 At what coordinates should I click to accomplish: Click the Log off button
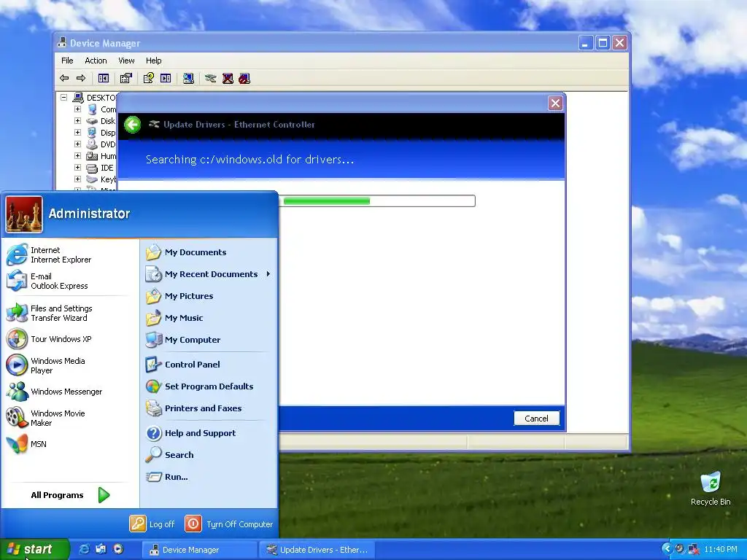[x=152, y=524]
